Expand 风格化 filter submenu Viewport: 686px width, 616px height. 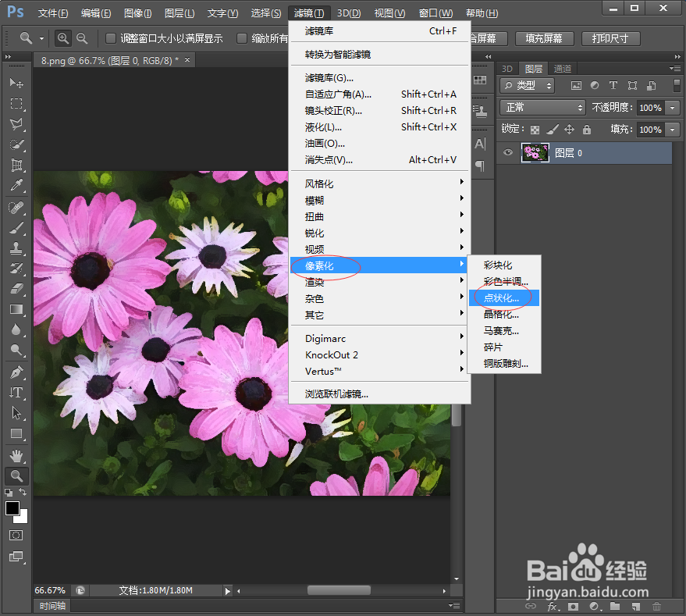pos(380,184)
